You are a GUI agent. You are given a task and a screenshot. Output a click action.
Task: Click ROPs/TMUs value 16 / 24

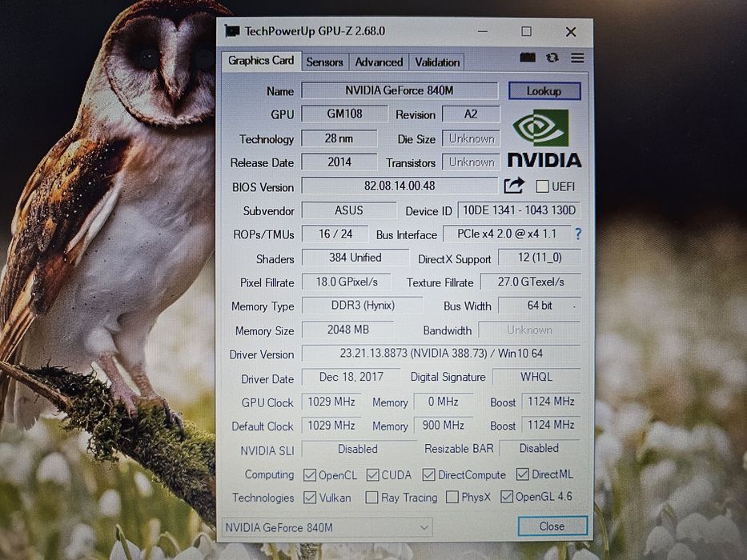click(335, 234)
